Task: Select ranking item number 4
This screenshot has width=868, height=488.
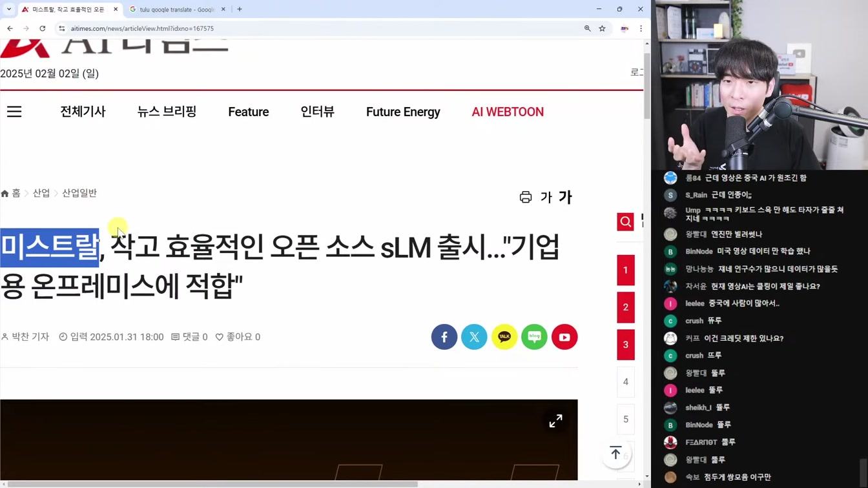Action: tap(626, 382)
